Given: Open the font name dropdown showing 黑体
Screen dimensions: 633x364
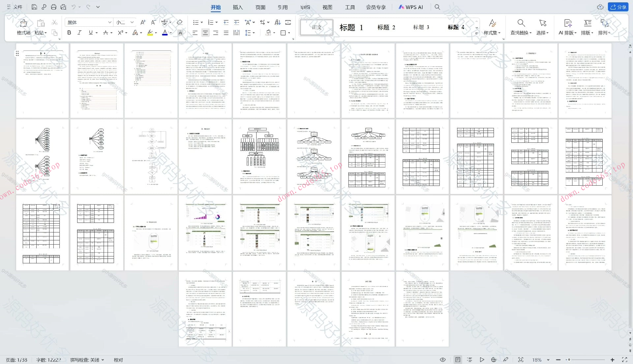Looking at the screenshot, I should tap(110, 22).
